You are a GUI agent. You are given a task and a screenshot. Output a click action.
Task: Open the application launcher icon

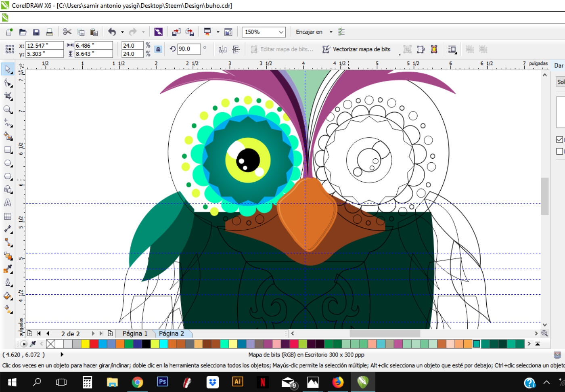(x=207, y=32)
